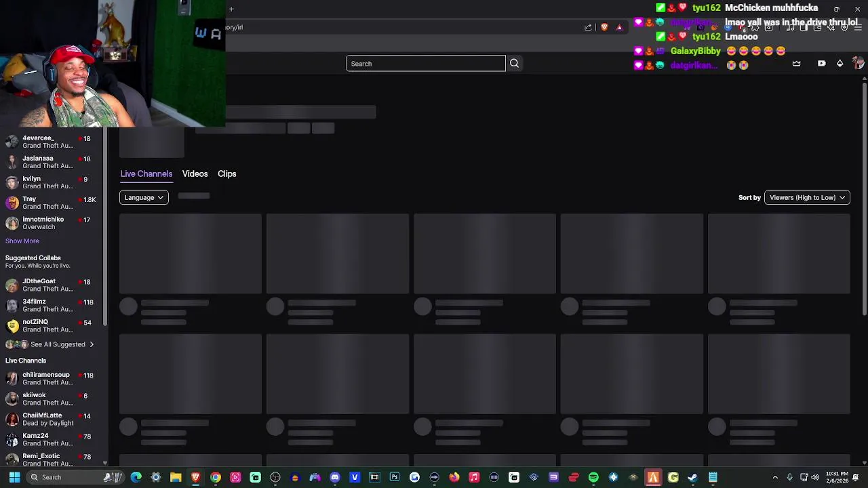
Task: Expand followed channels with Show More
Action: 22,241
